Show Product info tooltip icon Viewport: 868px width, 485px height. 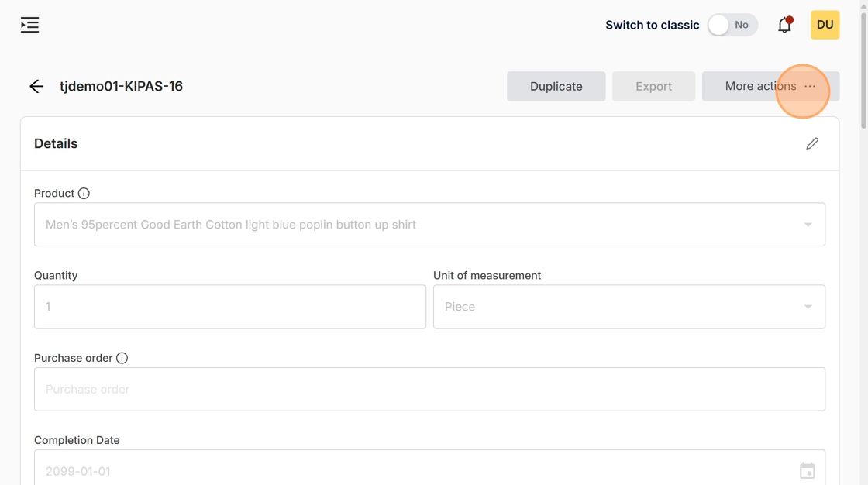[84, 193]
